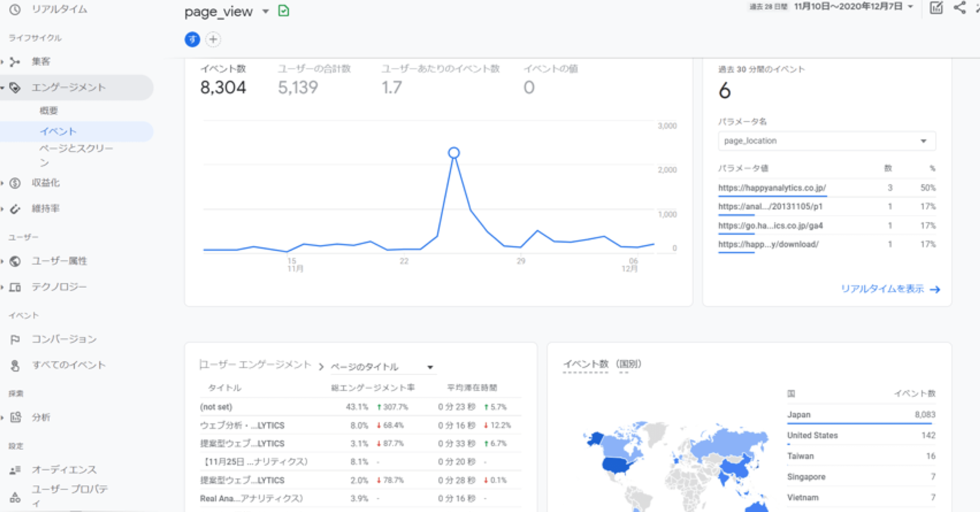Click the 平均滞在時間 column header

(472, 388)
